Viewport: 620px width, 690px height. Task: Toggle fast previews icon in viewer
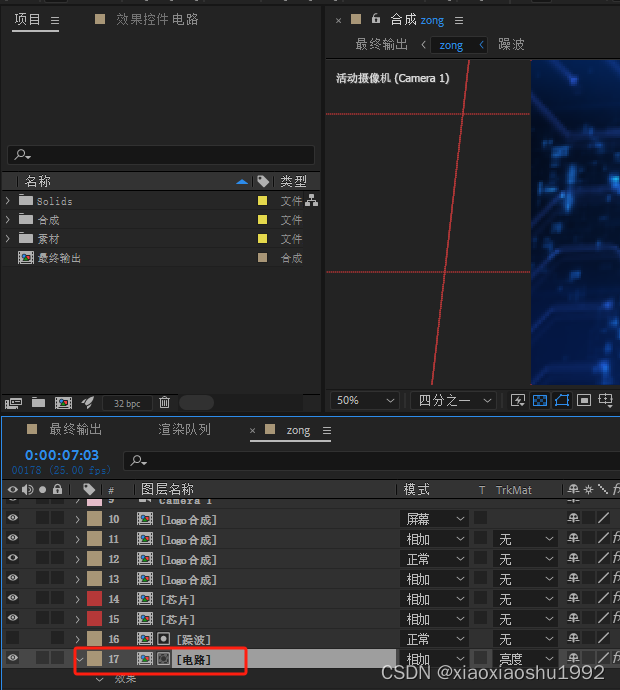coord(517,400)
